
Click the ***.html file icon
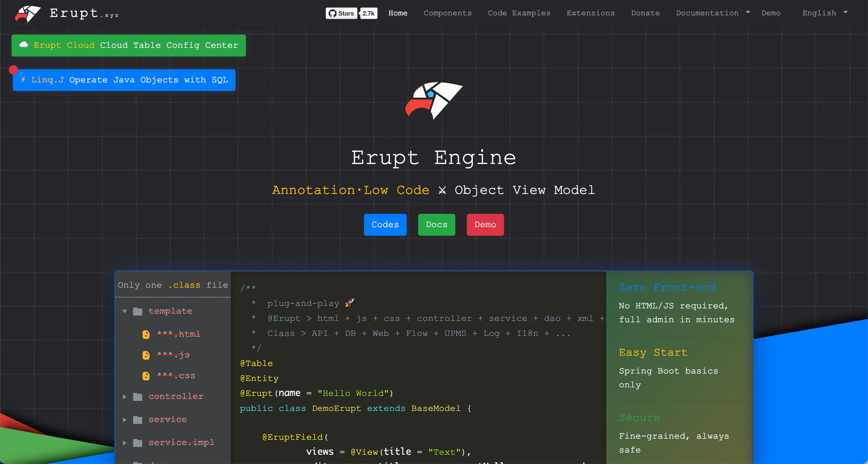pyautogui.click(x=146, y=334)
